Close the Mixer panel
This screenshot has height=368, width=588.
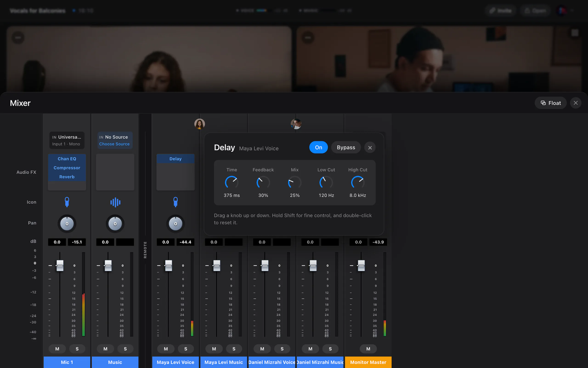click(576, 103)
